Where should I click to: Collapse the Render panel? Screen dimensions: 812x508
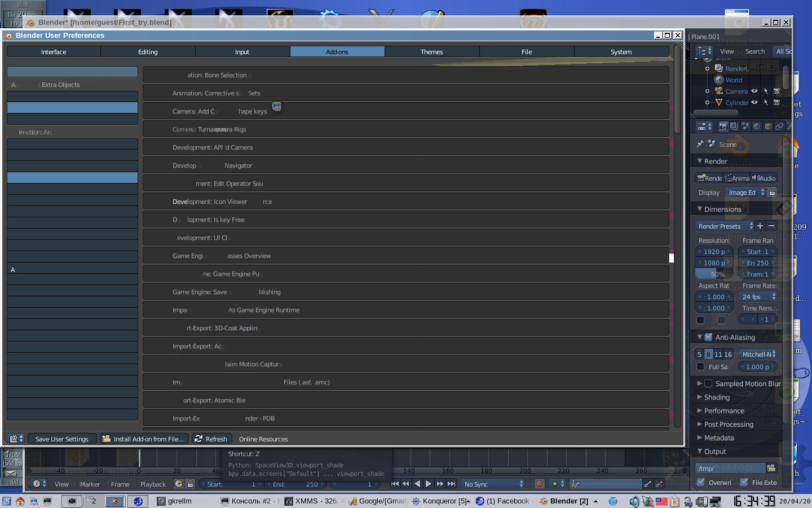pyautogui.click(x=700, y=161)
